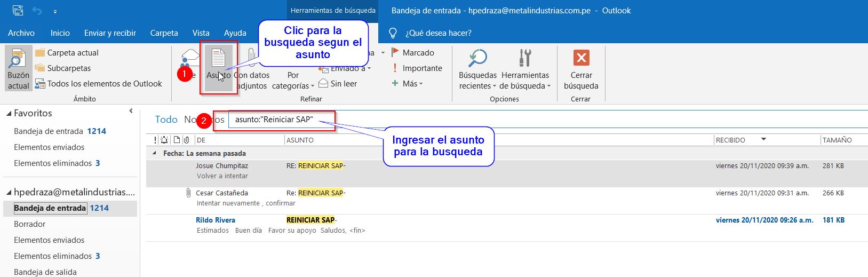This screenshot has height=277, width=868.
Task: Open Elementos eliminados under Favoritos
Action: click(57, 163)
